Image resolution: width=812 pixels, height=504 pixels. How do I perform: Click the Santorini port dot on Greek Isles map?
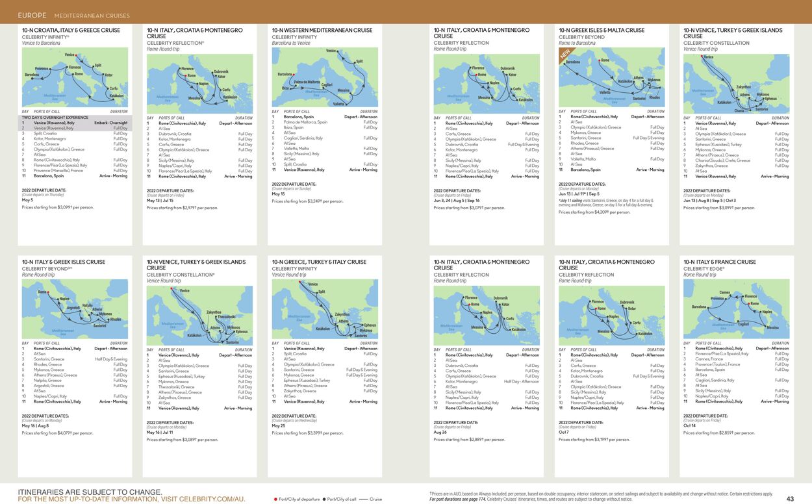649,88
